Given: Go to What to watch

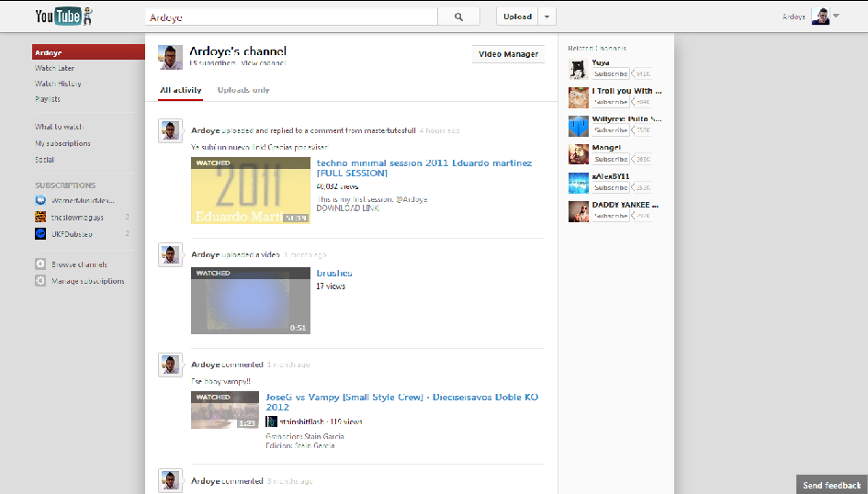Looking at the screenshot, I should (59, 127).
